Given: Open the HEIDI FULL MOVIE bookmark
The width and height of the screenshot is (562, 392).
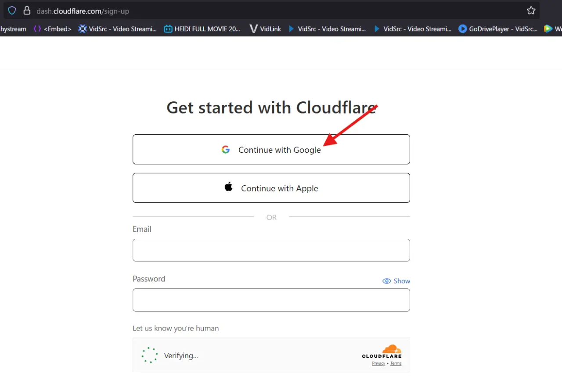Looking at the screenshot, I should [x=202, y=29].
